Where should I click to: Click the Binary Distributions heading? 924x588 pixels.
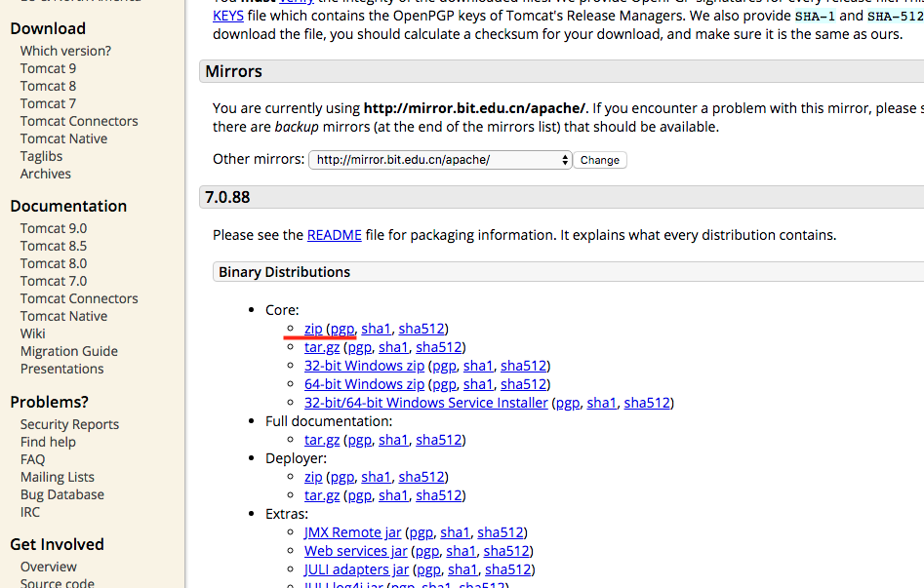pos(284,272)
